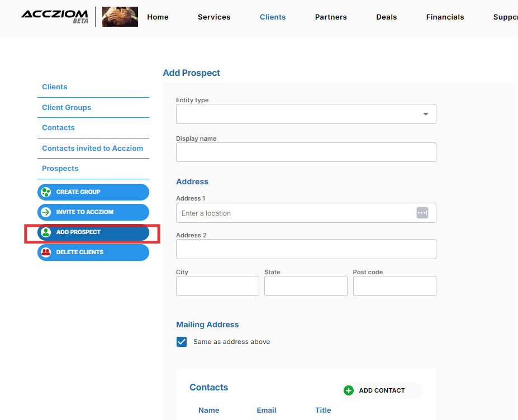Click the Add Prospect button
518x420 pixels.
point(93,232)
